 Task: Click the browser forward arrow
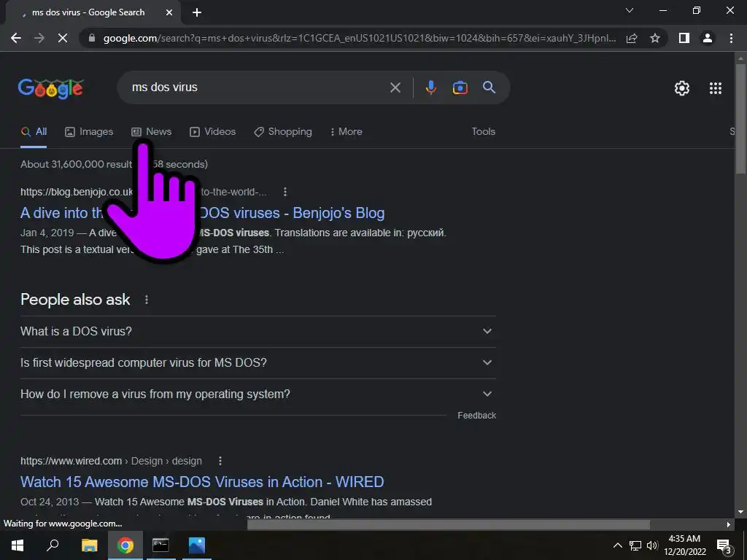pyautogui.click(x=39, y=38)
